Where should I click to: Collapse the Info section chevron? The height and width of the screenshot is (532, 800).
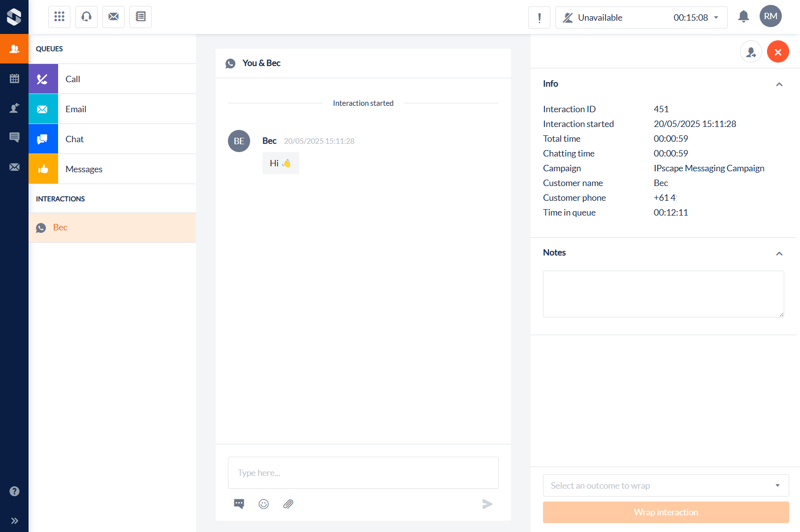(779, 84)
